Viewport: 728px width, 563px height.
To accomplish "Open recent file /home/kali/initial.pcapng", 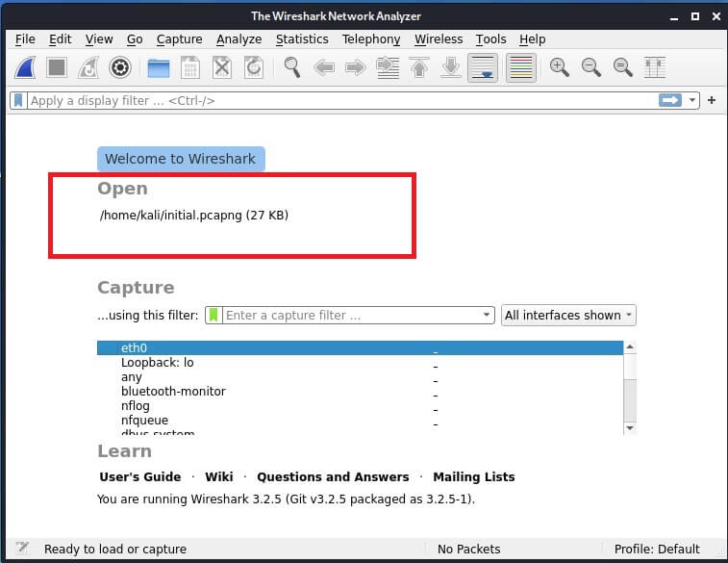I will pos(193,215).
